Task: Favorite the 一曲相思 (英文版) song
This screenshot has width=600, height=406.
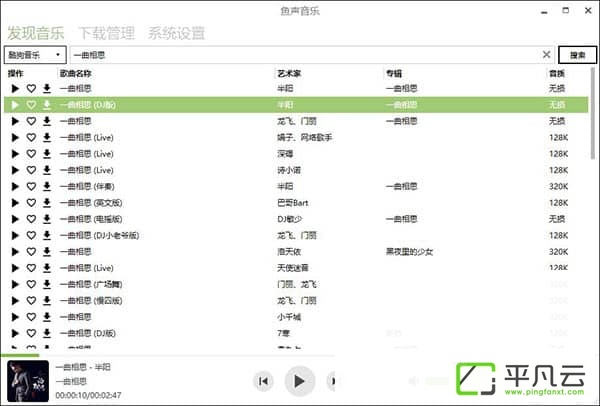Action: coord(31,203)
